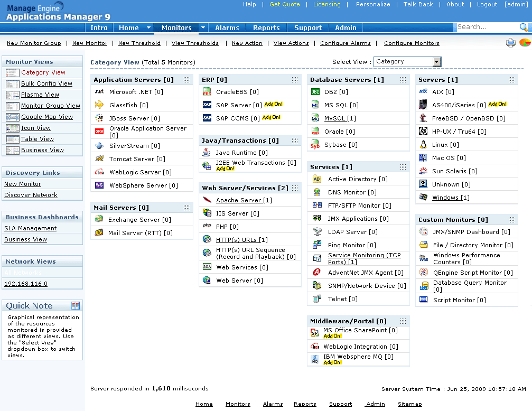
Task: Click the Java Runtime coffee cup icon
Action: click(x=207, y=152)
